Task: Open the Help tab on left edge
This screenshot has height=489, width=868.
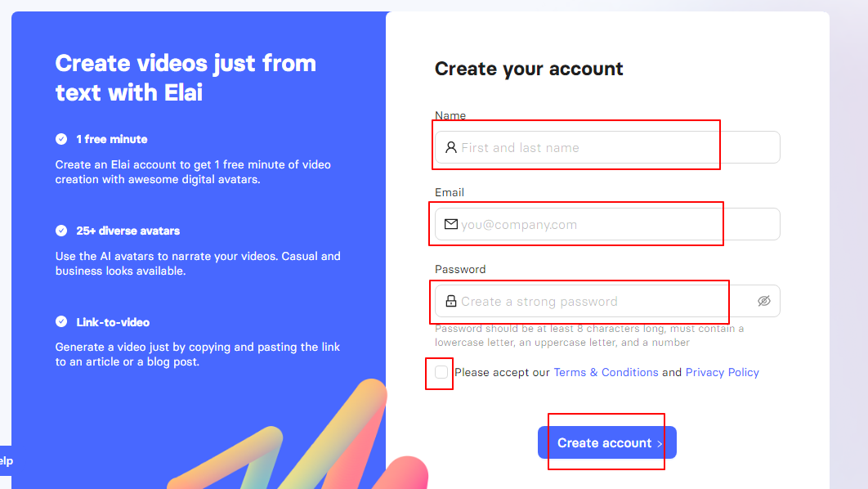Action: point(6,460)
